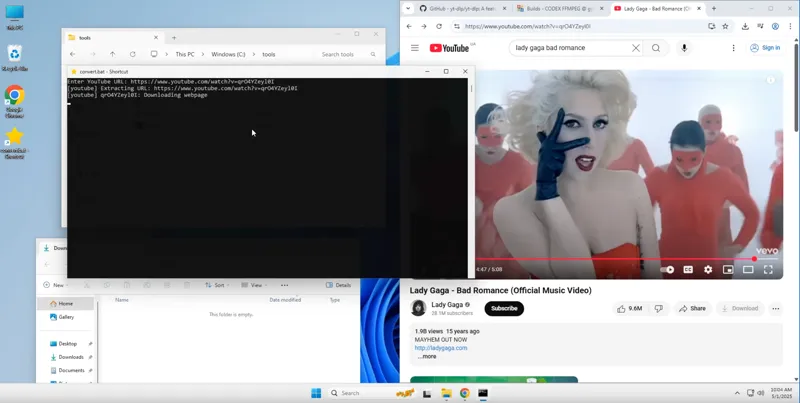Start voice search with the microphone
This screenshot has height=403, width=800.
(684, 48)
